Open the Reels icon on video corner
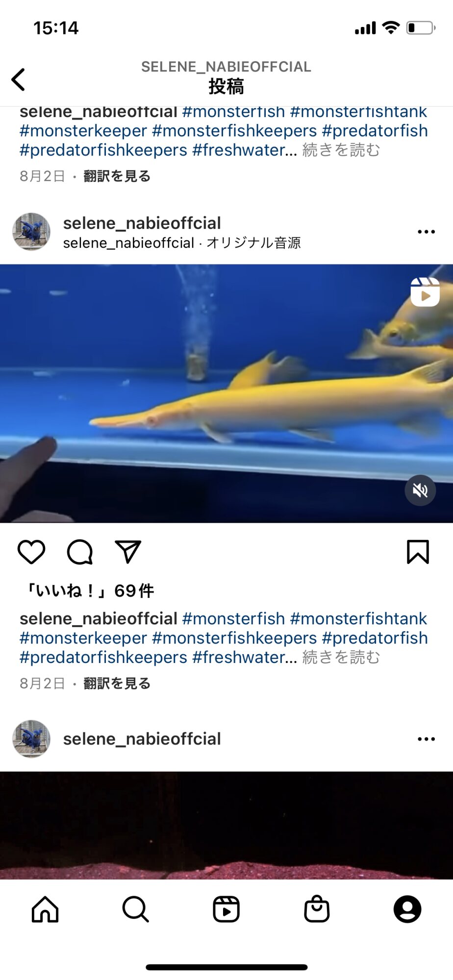 point(425,292)
